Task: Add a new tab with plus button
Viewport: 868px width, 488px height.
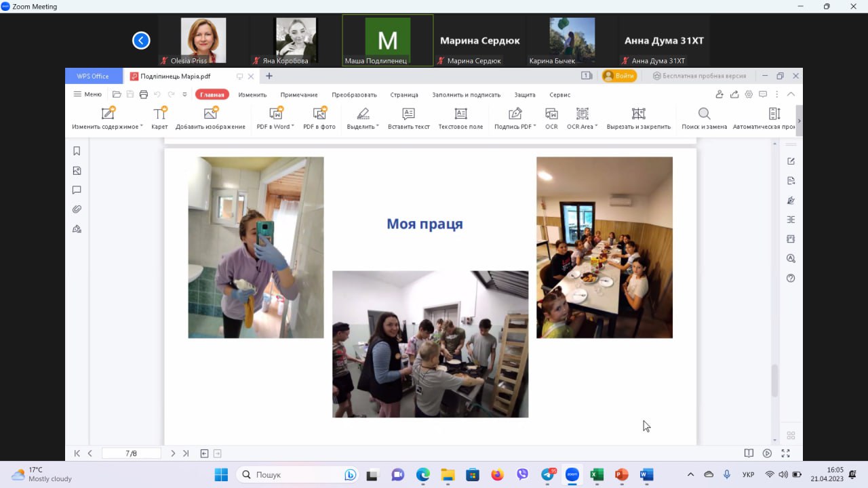Action: 269,76
